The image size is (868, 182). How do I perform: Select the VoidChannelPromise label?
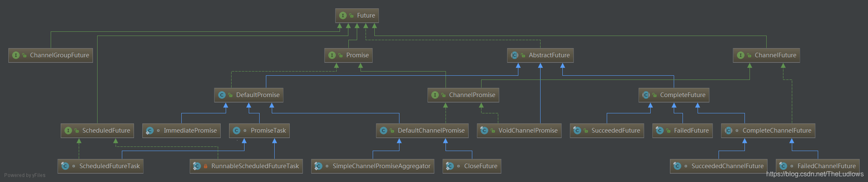528,131
